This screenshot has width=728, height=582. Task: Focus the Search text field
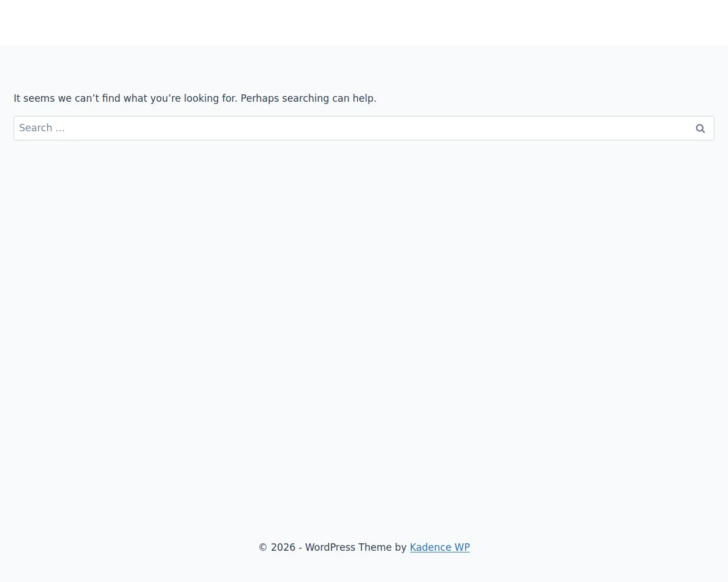(x=364, y=128)
